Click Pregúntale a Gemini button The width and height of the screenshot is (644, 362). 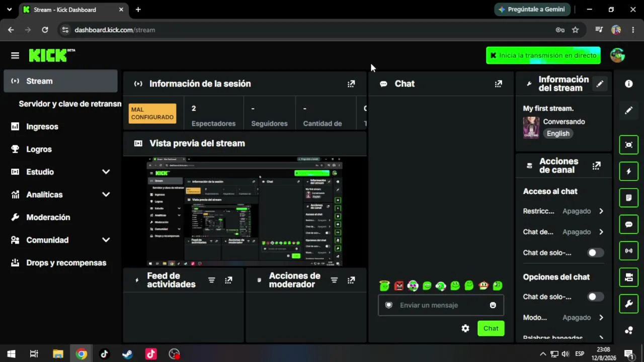point(531,10)
